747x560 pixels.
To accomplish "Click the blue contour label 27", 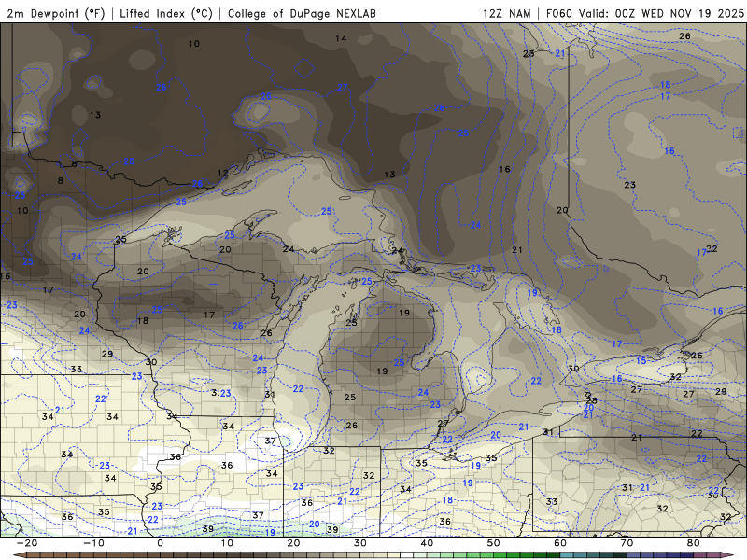I will [x=343, y=87].
